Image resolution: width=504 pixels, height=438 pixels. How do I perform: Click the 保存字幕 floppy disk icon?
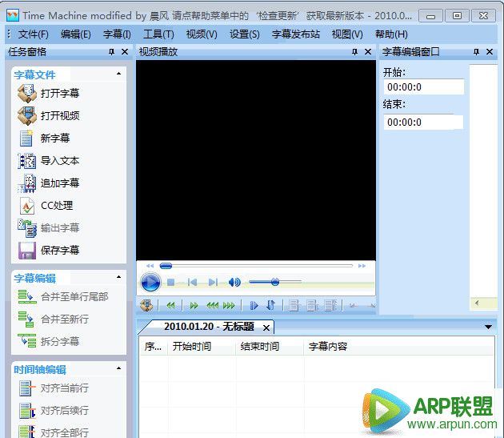click(27, 251)
